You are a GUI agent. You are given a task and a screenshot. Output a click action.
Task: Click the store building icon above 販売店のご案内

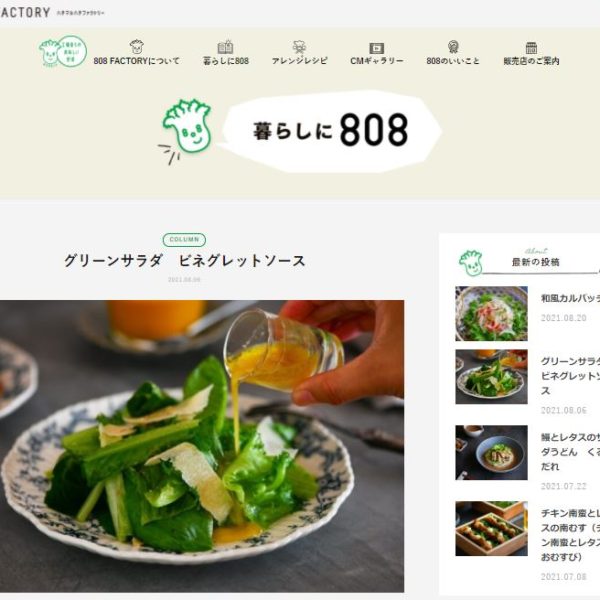(x=531, y=48)
